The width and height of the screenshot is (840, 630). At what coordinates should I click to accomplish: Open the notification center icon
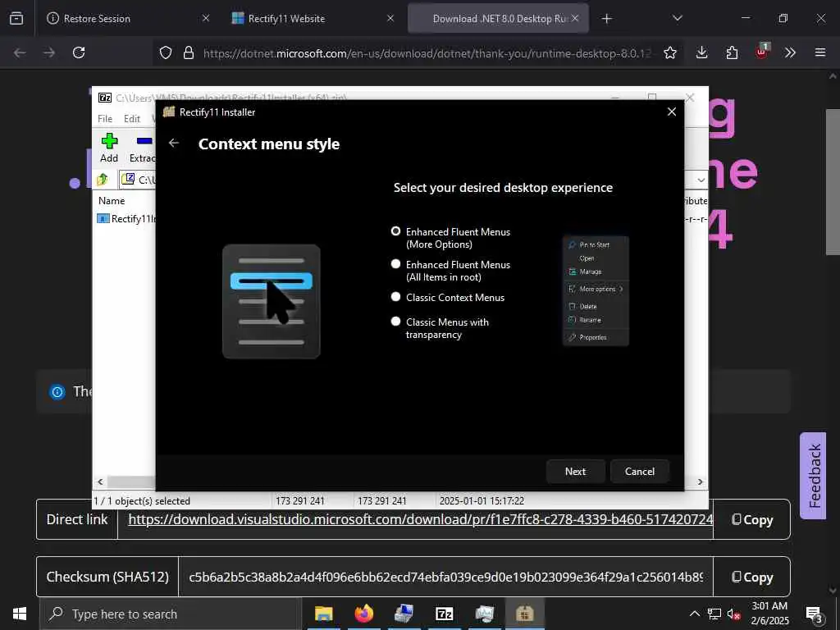click(x=815, y=614)
